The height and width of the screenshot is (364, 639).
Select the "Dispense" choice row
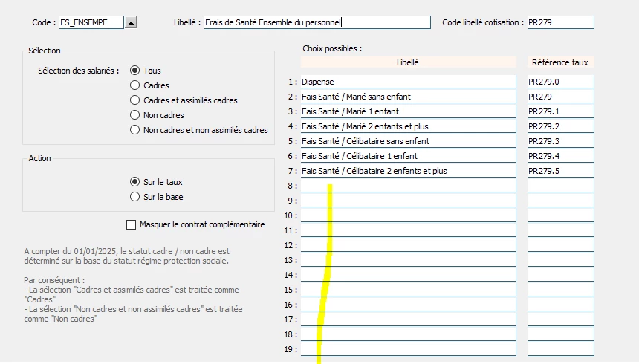point(407,82)
